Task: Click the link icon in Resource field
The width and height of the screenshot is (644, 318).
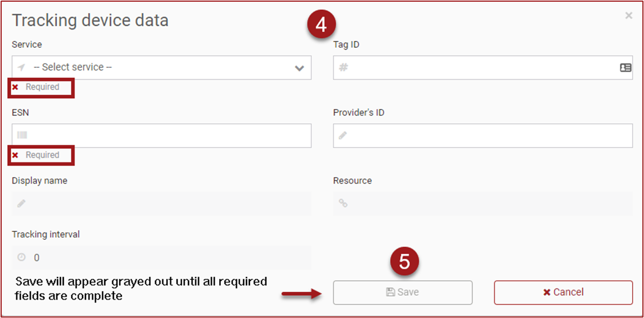Action: [343, 203]
